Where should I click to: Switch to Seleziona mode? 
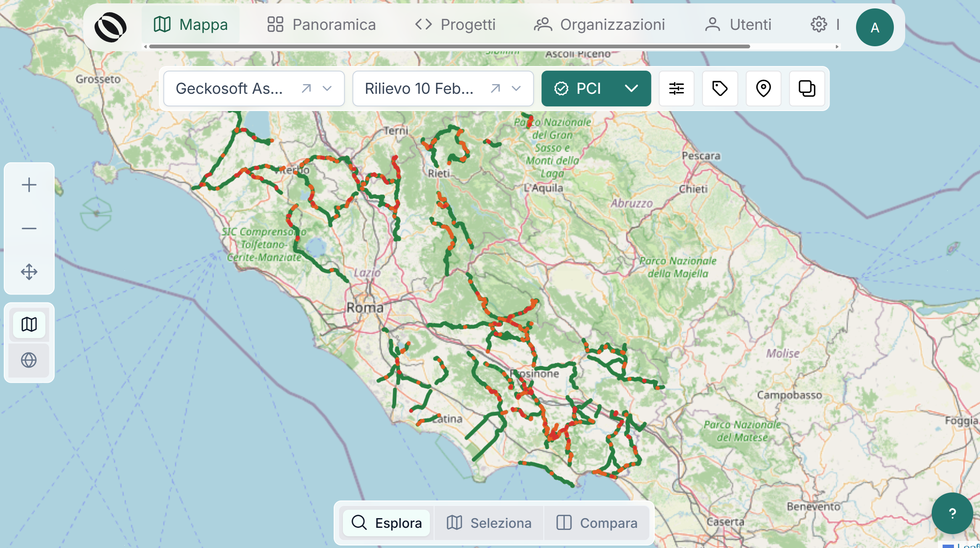[489, 523]
